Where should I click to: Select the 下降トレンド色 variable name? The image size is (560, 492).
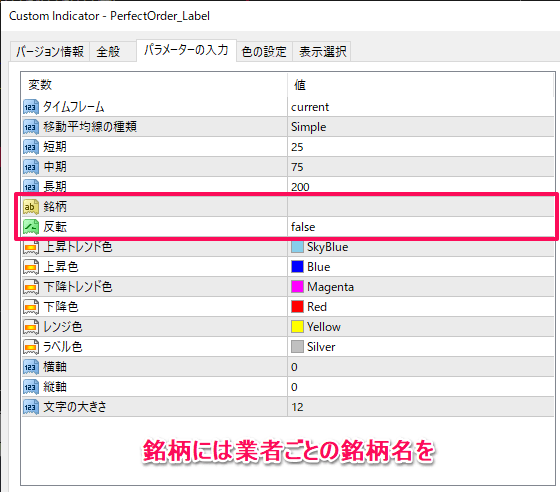[78, 287]
